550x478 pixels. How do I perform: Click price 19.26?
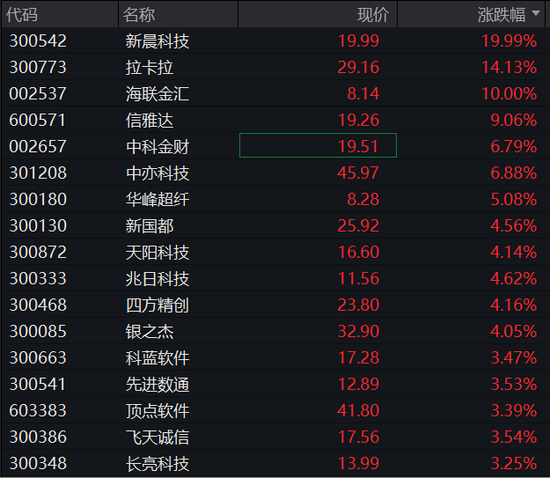pos(358,120)
